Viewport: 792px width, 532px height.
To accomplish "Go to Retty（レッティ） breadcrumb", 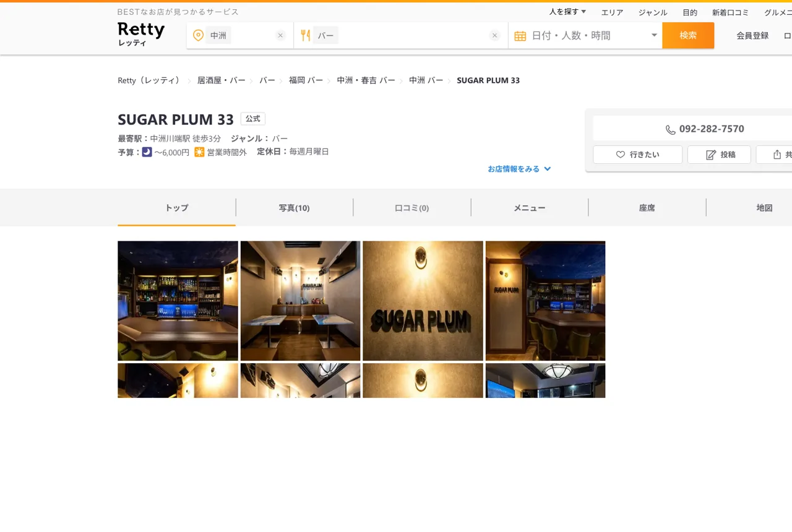I will (150, 80).
